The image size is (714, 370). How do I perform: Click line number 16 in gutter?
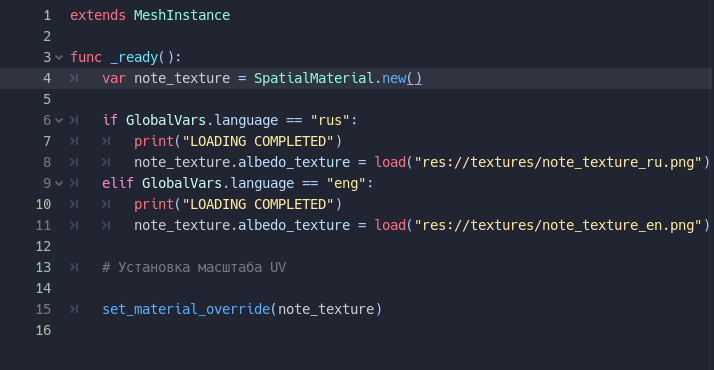(x=43, y=330)
